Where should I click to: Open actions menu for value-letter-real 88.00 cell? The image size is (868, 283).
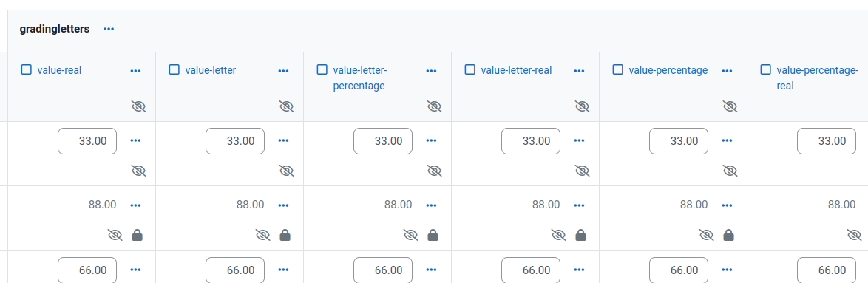click(x=579, y=205)
